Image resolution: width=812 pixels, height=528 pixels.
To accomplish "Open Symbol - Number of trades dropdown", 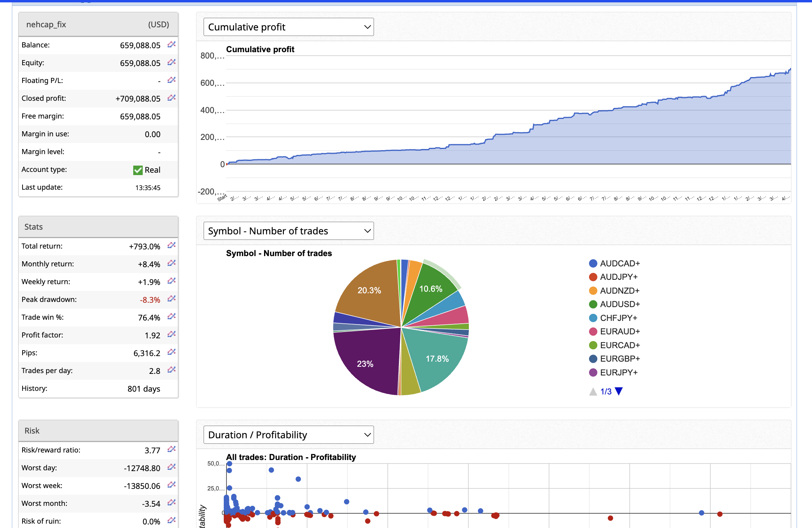I will (x=289, y=231).
